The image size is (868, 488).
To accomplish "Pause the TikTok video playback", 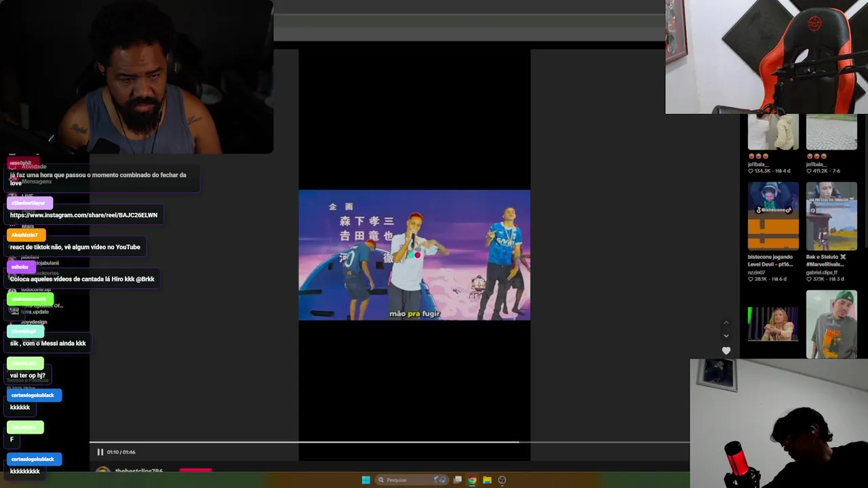I will (x=100, y=452).
